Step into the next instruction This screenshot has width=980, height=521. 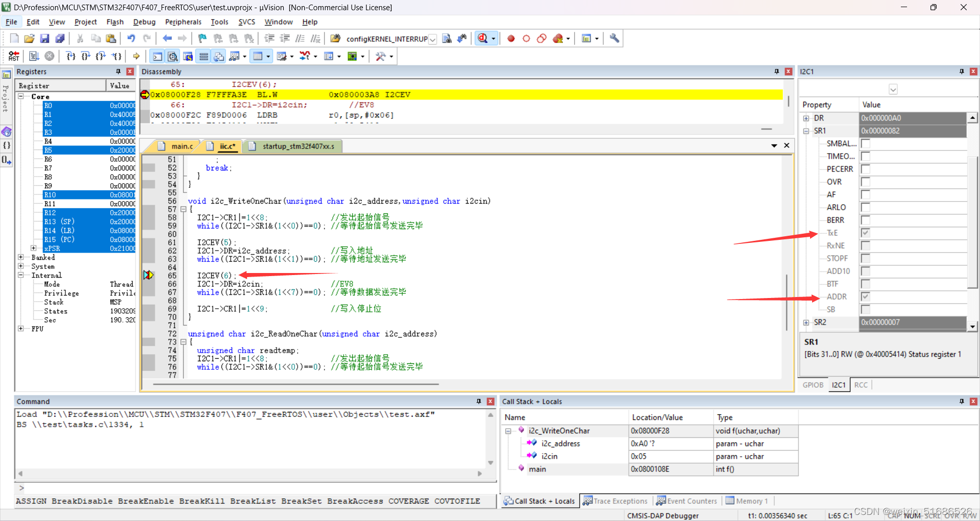click(70, 56)
